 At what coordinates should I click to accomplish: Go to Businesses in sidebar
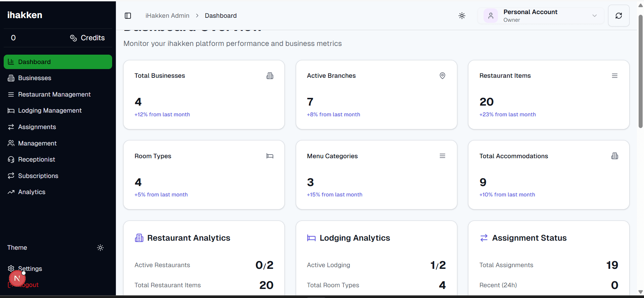[58, 78]
